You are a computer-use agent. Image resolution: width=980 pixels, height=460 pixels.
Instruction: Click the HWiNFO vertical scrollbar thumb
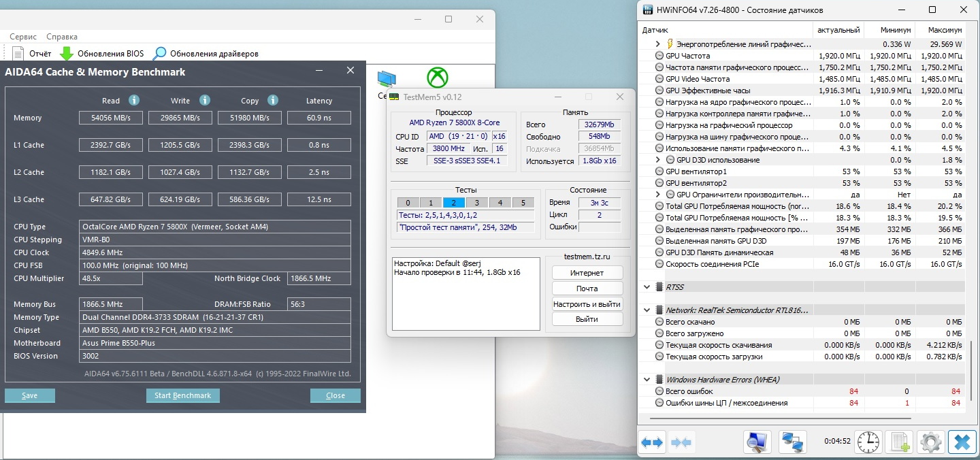(970, 372)
